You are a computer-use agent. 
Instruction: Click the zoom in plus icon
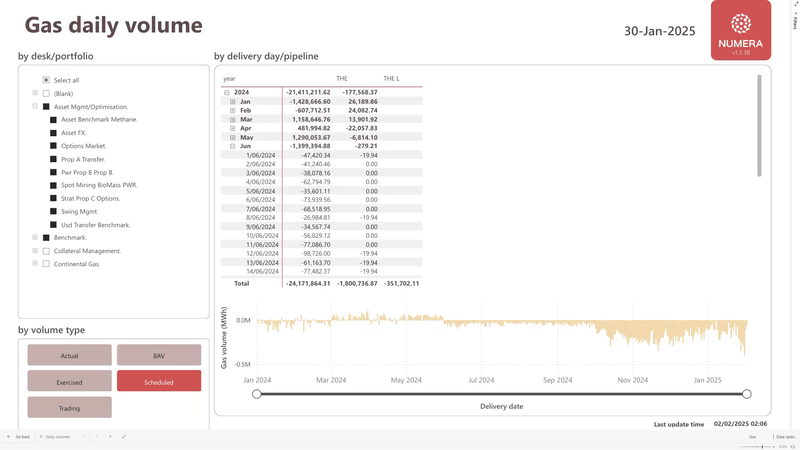tap(774, 446)
